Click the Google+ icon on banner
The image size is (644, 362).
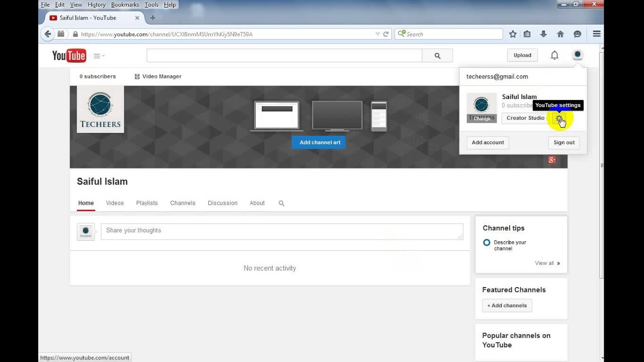click(552, 160)
